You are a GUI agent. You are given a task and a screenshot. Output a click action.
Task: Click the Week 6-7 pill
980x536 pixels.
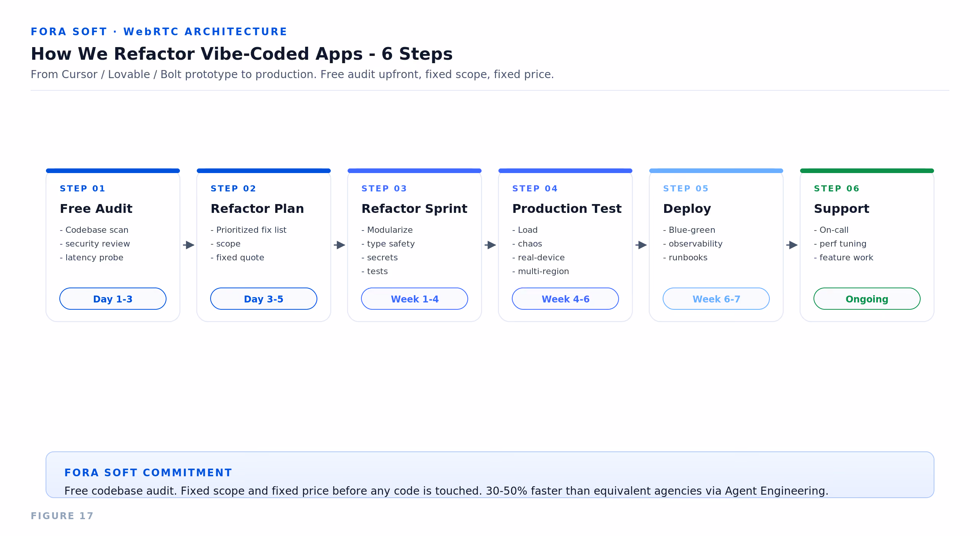pyautogui.click(x=716, y=299)
